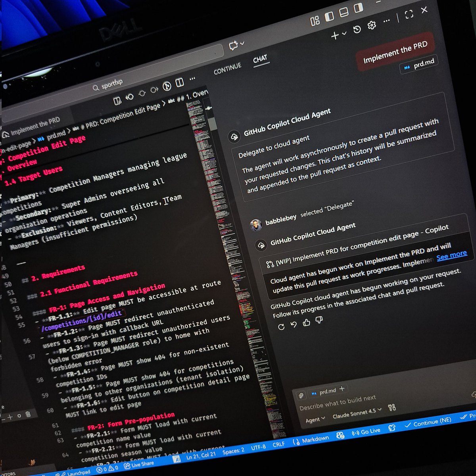476x476 pixels.
Task: Toggle Primary Side Bar visibility icon
Action: (329, 17)
